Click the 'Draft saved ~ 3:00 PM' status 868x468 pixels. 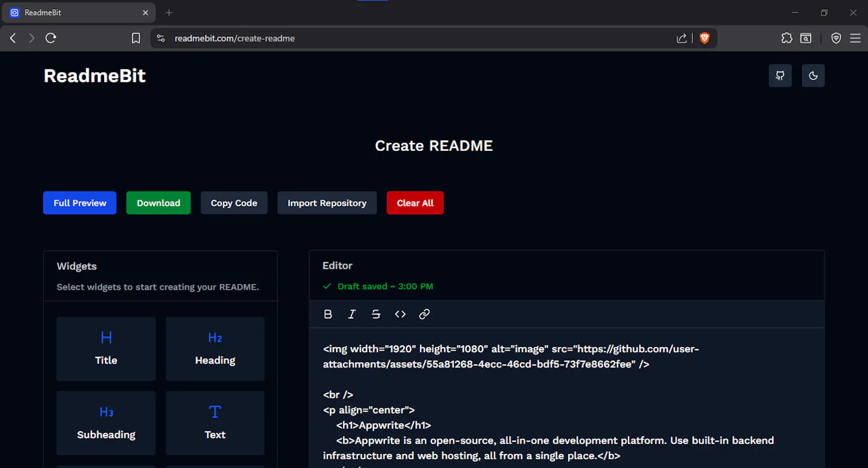[378, 287]
